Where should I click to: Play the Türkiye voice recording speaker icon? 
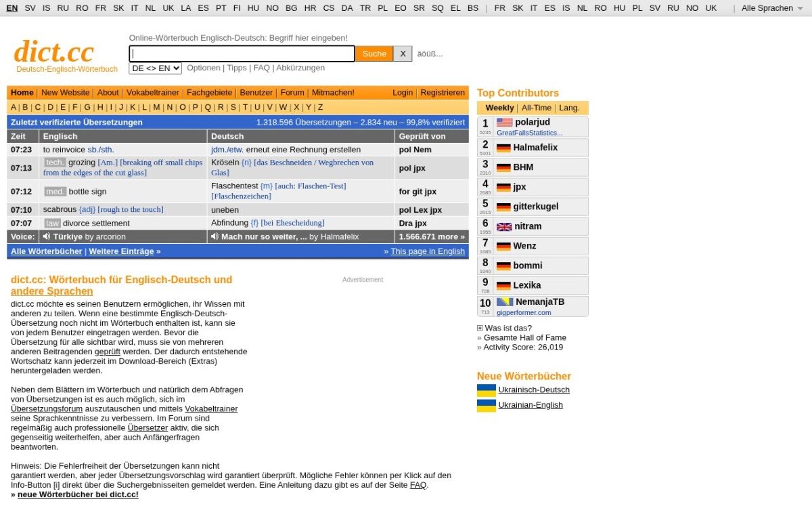pos(47,237)
